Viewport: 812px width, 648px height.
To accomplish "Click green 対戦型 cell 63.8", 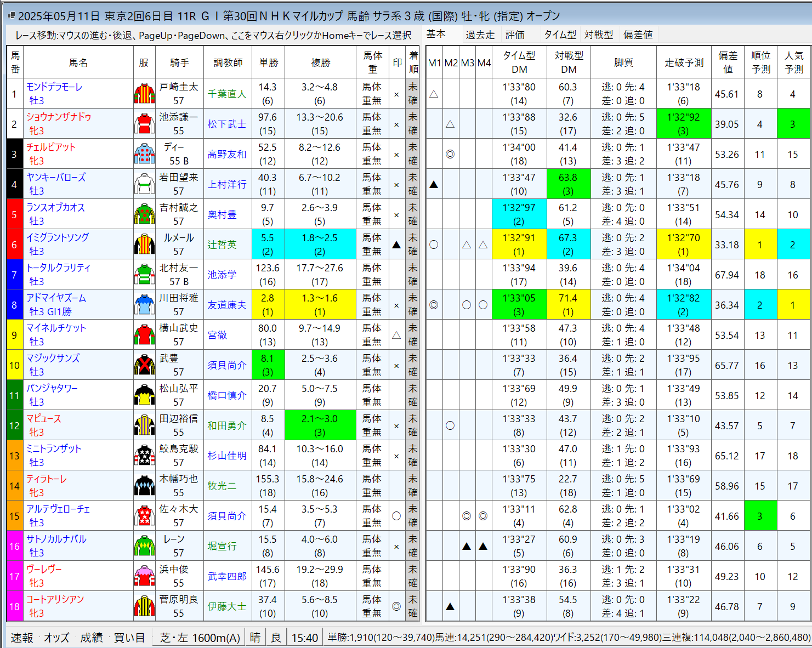I will click(569, 184).
